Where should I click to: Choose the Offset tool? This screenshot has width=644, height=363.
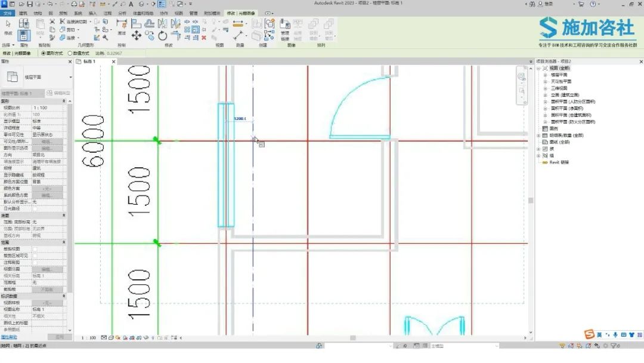pyautogui.click(x=150, y=23)
